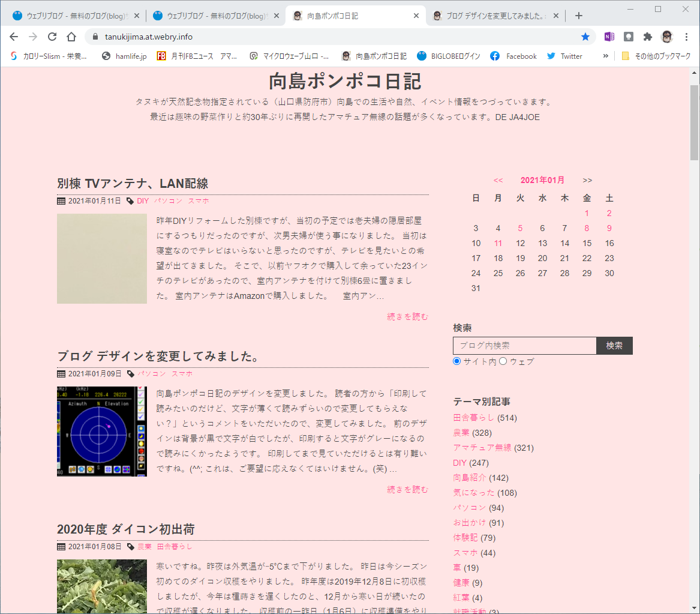Select the サイト内 radio button
This screenshot has width=700, height=614.
pos(456,361)
